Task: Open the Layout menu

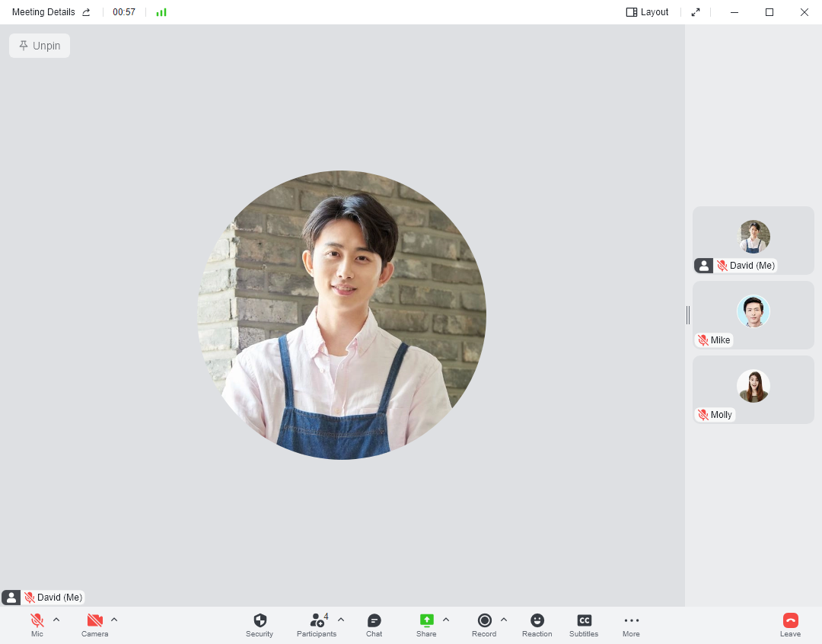Action: click(x=648, y=12)
